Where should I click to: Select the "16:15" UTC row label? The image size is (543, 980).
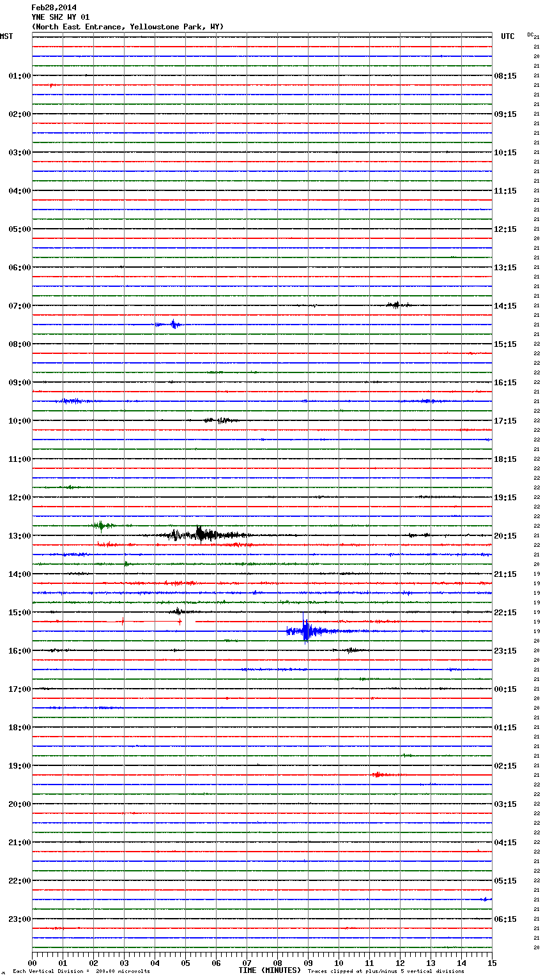click(x=505, y=383)
